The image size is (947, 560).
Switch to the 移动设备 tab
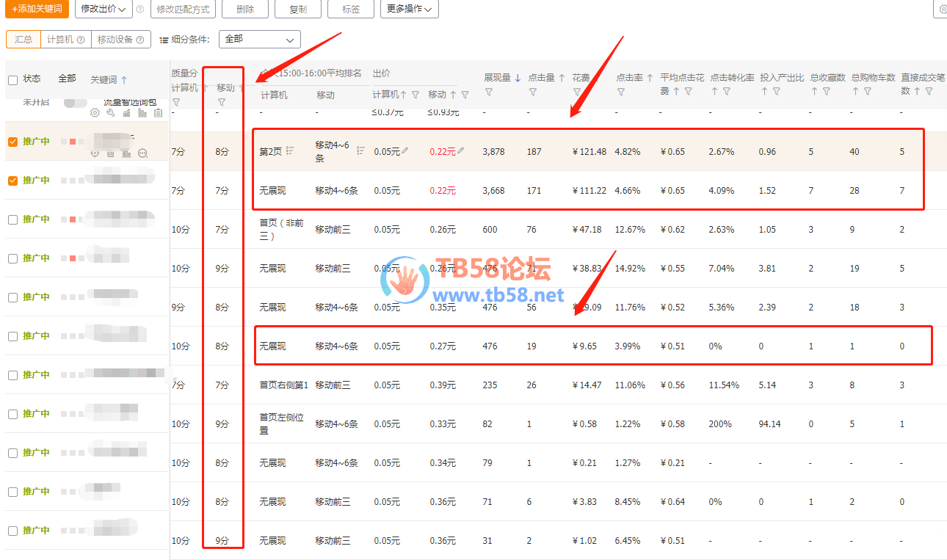[x=121, y=40]
